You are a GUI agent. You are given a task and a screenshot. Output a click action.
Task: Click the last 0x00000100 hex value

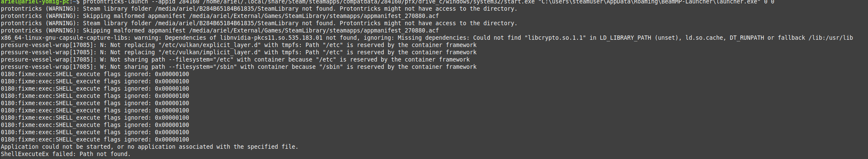coord(172,140)
